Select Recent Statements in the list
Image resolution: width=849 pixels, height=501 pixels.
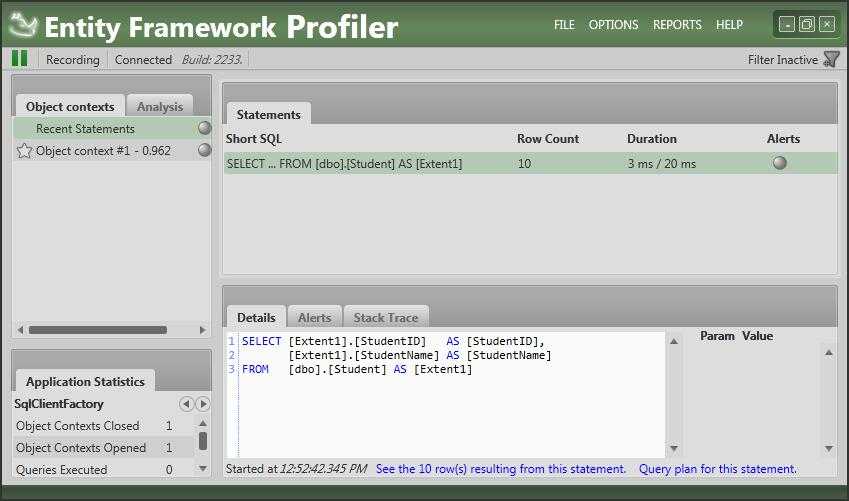(112, 128)
